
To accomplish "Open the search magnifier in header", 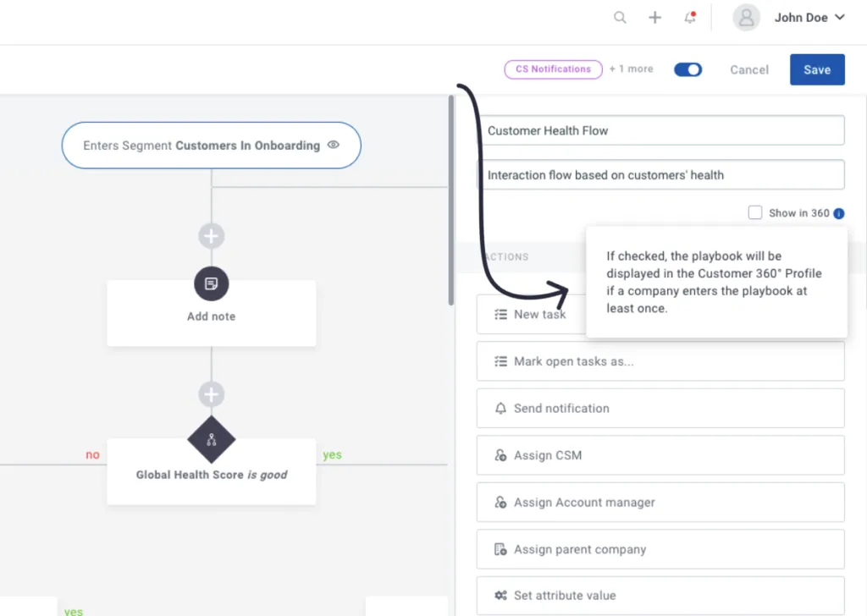I will tap(620, 18).
